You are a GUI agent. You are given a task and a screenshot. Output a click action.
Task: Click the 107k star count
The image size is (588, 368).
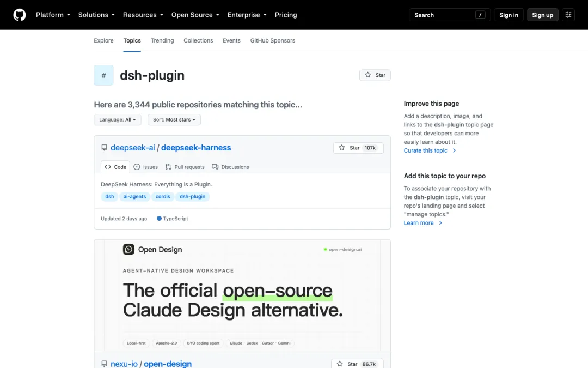(x=370, y=148)
